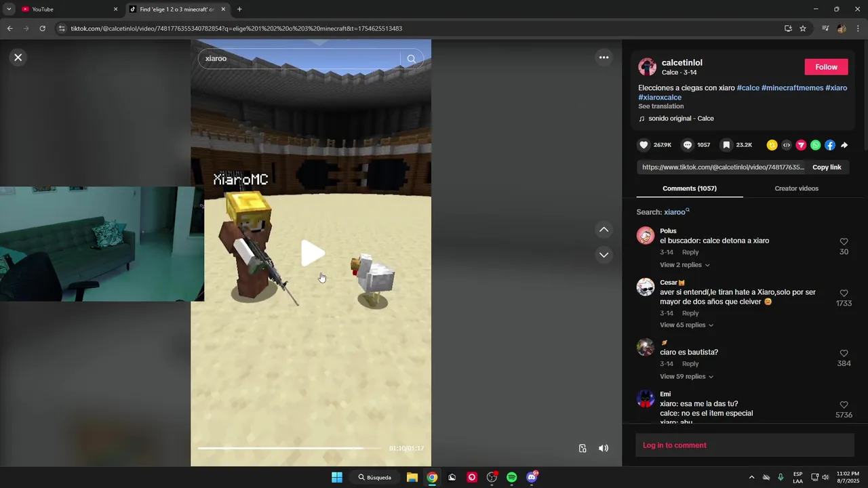The height and width of the screenshot is (488, 868).
Task: Go back in browser history
Action: click(9, 28)
